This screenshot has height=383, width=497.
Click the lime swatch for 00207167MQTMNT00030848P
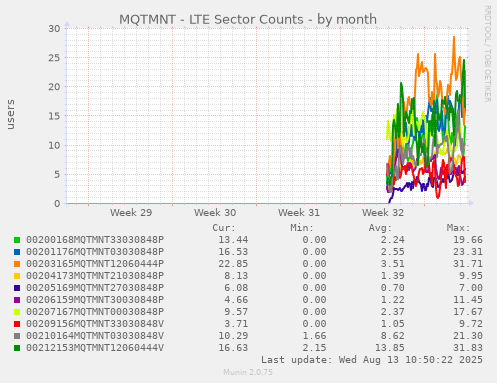click(17, 312)
